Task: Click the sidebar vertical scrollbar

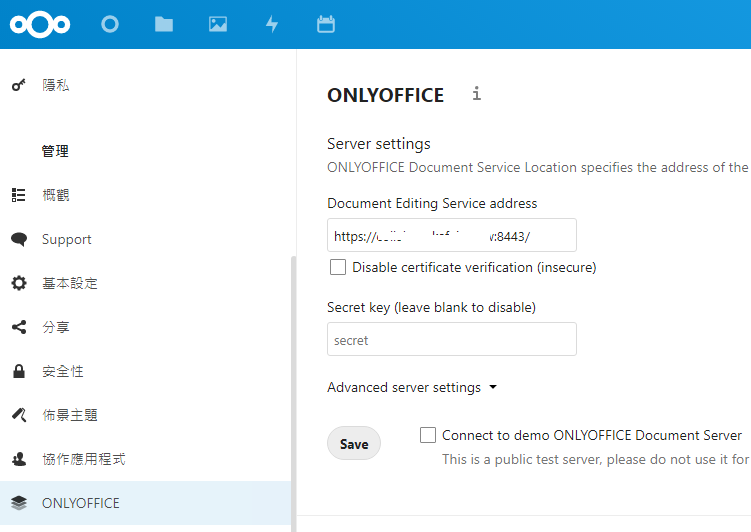Action: click(x=294, y=394)
